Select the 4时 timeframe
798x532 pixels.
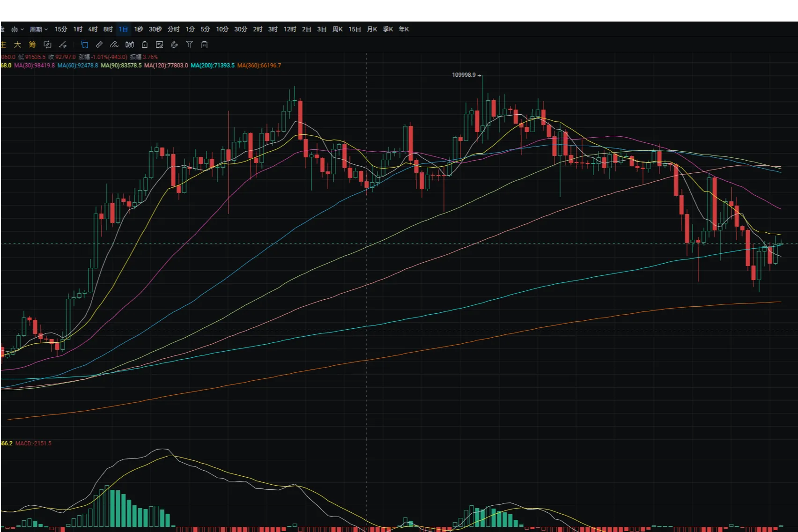(93, 30)
